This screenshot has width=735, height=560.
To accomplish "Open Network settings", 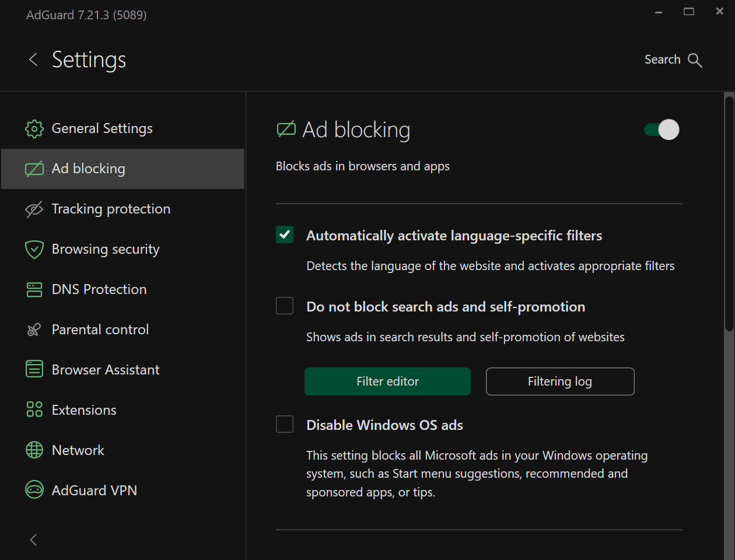I will tap(123, 450).
